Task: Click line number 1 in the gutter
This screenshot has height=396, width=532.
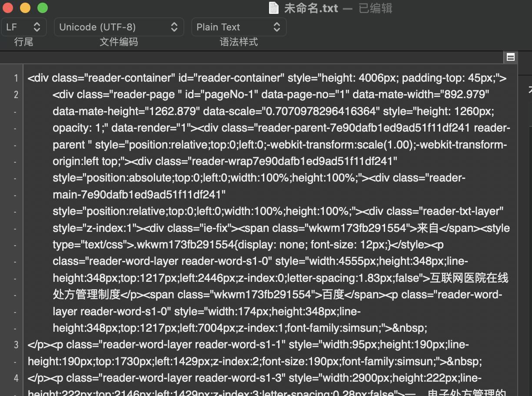Action: [x=16, y=78]
